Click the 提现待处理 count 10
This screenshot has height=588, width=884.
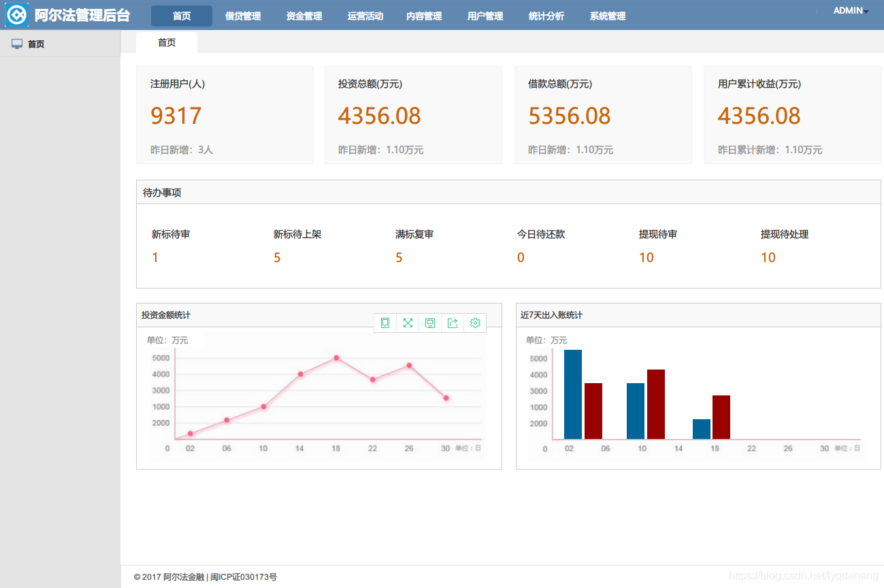click(768, 257)
